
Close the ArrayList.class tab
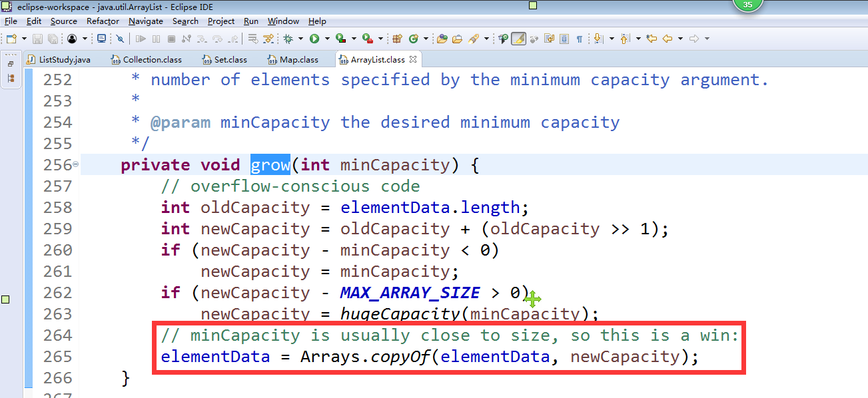[412, 59]
